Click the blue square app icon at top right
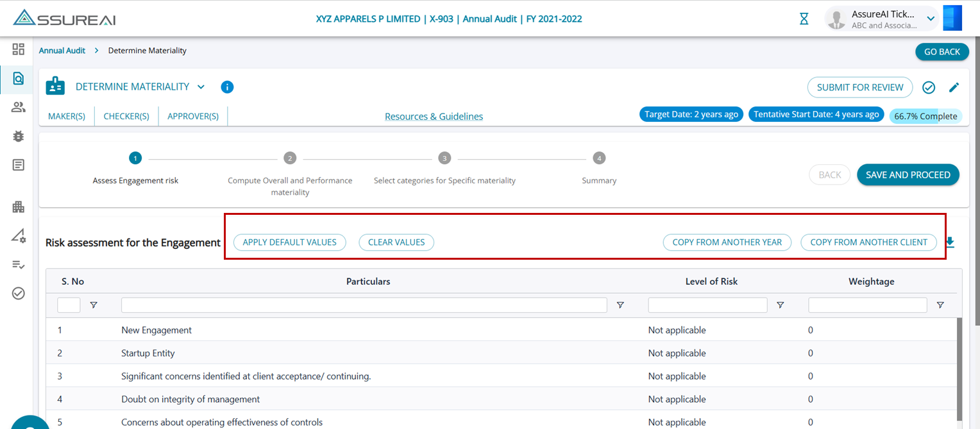Screen dimensions: 980x429 pyautogui.click(x=952, y=18)
